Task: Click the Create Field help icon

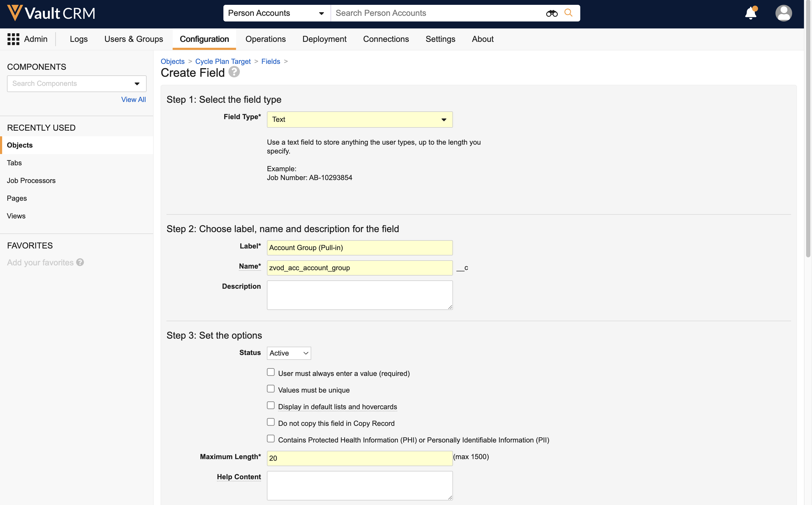Action: [234, 72]
